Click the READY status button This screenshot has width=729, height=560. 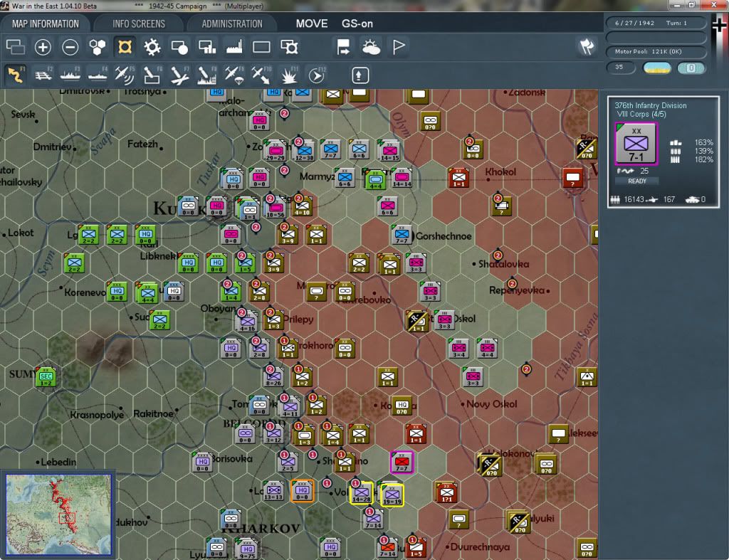click(637, 181)
